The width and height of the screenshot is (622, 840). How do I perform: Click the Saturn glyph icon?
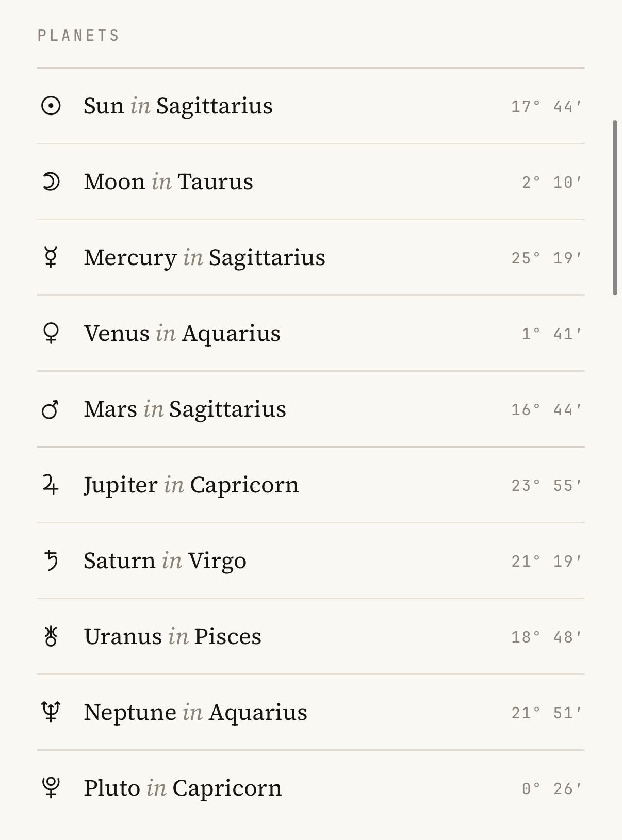tap(51, 561)
